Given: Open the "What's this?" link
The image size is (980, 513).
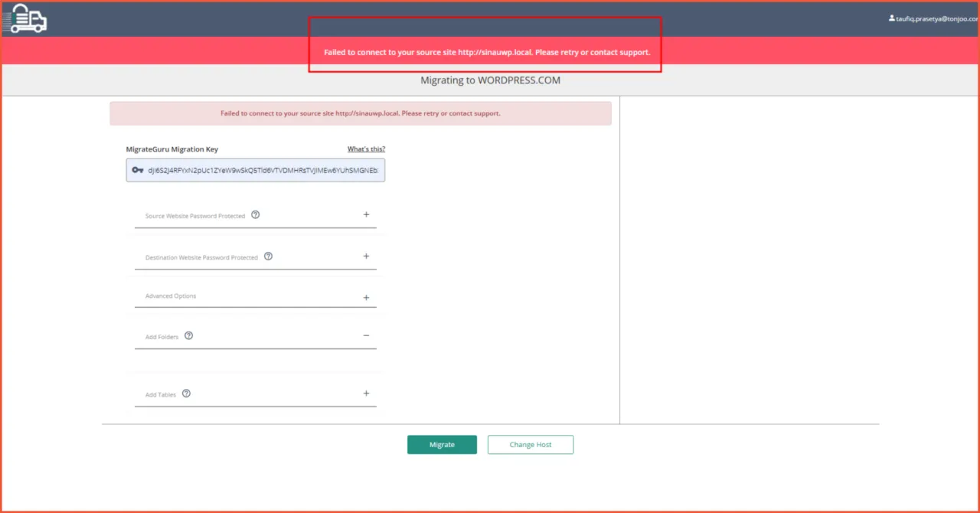Looking at the screenshot, I should 366,149.
